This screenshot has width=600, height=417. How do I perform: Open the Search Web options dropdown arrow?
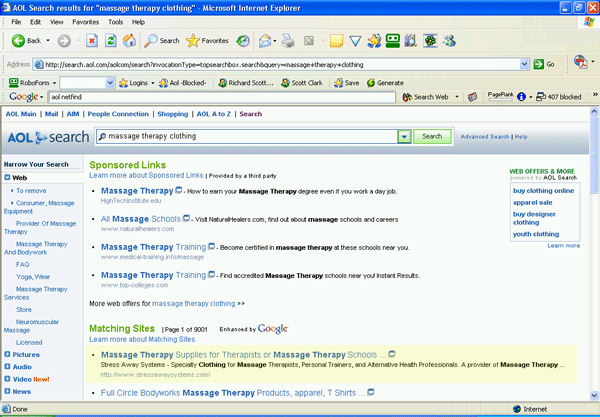point(457,97)
